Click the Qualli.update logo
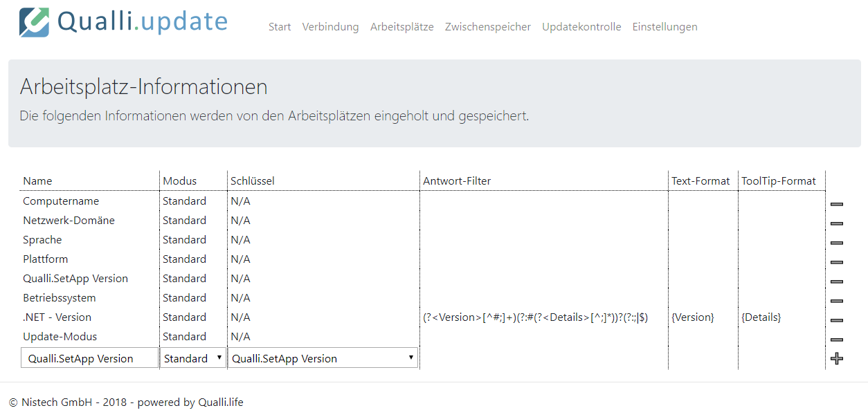Screen dimensions: 868x417 pos(123,21)
